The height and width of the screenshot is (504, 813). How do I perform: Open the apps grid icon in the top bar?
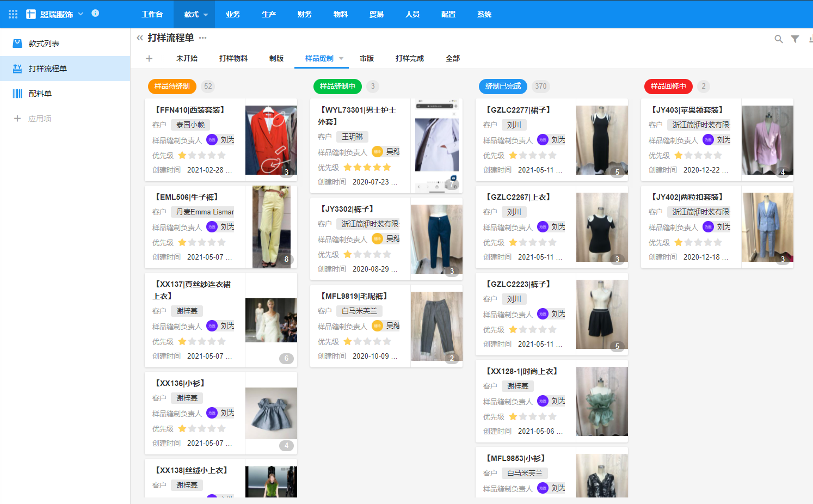(x=12, y=14)
